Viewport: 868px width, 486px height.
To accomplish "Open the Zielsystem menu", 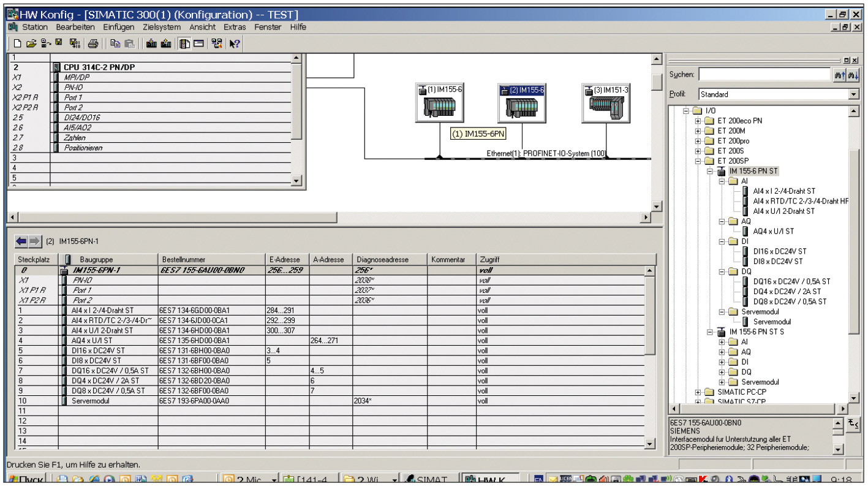I will (x=162, y=27).
